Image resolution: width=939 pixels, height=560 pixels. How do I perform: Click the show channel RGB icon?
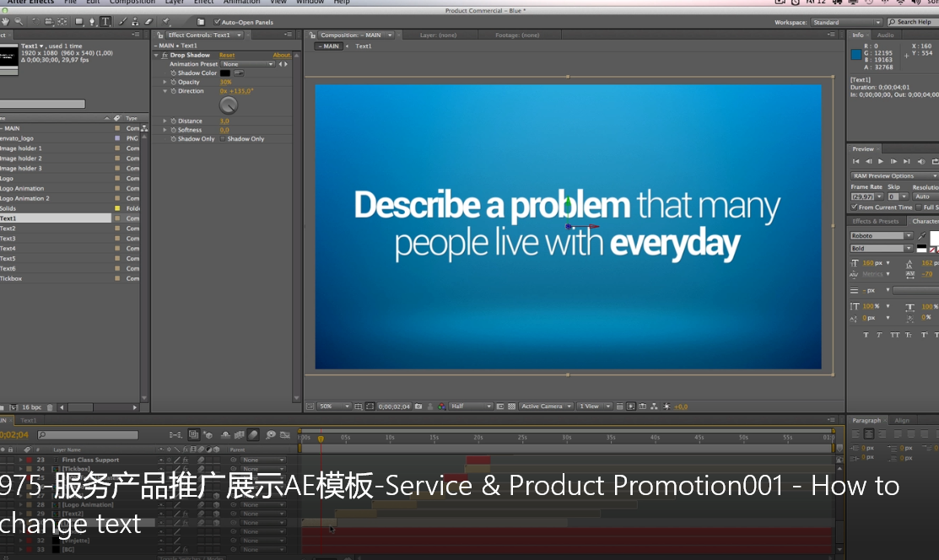pos(441,406)
